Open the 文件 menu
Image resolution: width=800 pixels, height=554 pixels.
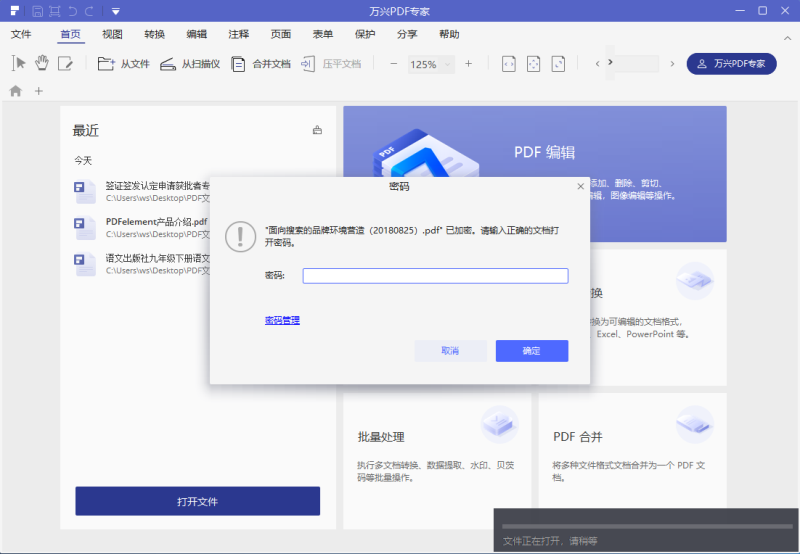click(x=21, y=34)
